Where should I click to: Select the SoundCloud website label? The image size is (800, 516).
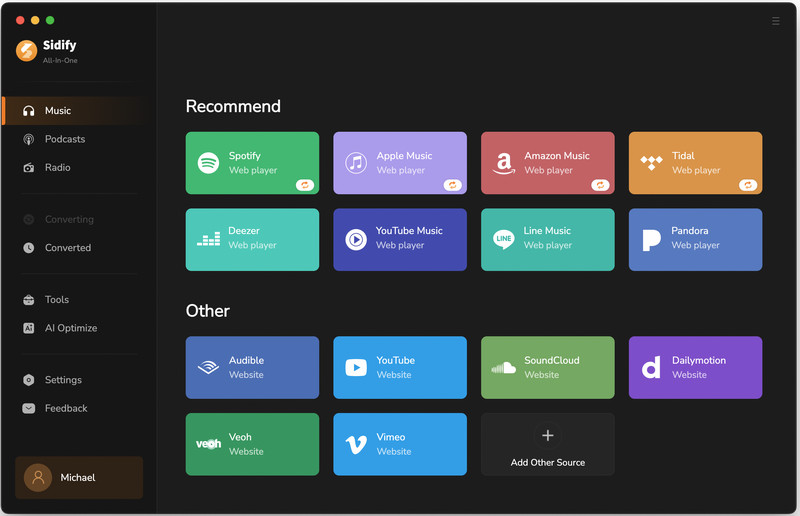[x=541, y=375]
